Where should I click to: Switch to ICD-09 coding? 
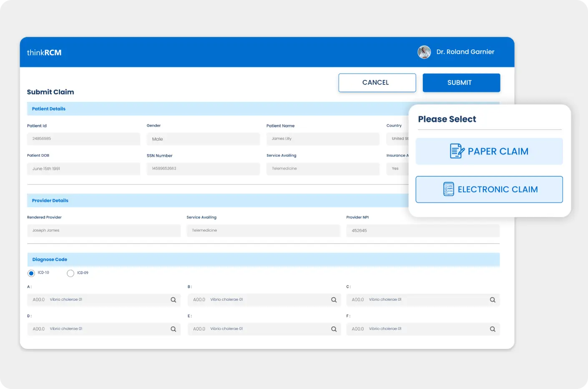pos(70,273)
